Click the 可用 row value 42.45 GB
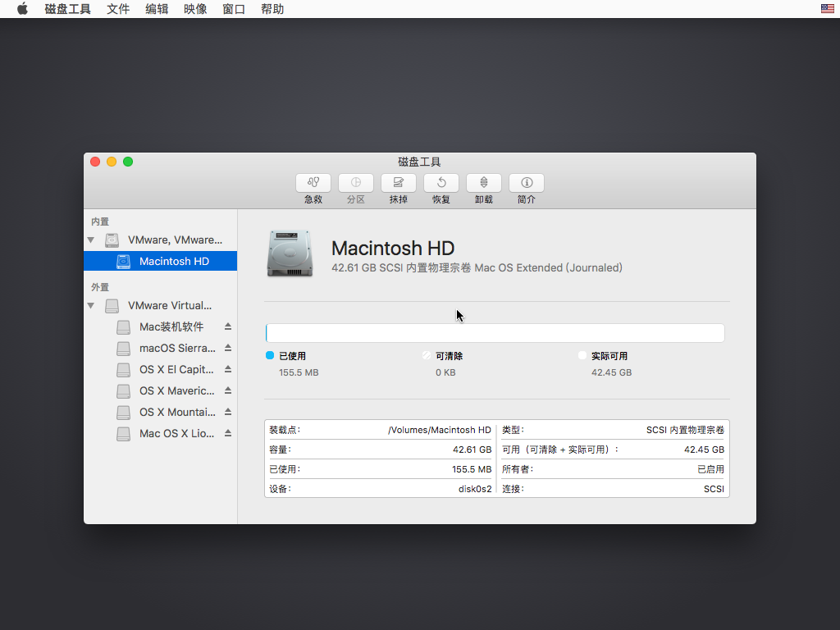This screenshot has width=840, height=630. click(704, 450)
